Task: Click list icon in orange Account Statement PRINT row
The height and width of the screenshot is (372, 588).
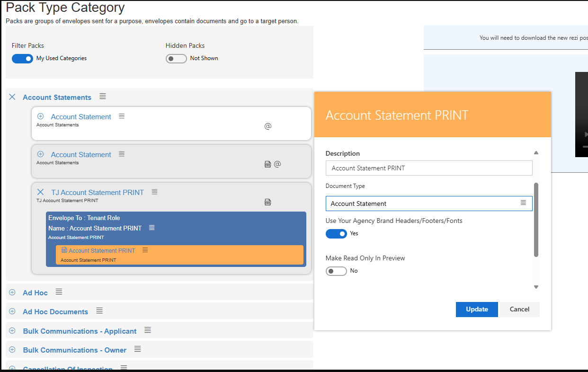Action: (x=145, y=250)
